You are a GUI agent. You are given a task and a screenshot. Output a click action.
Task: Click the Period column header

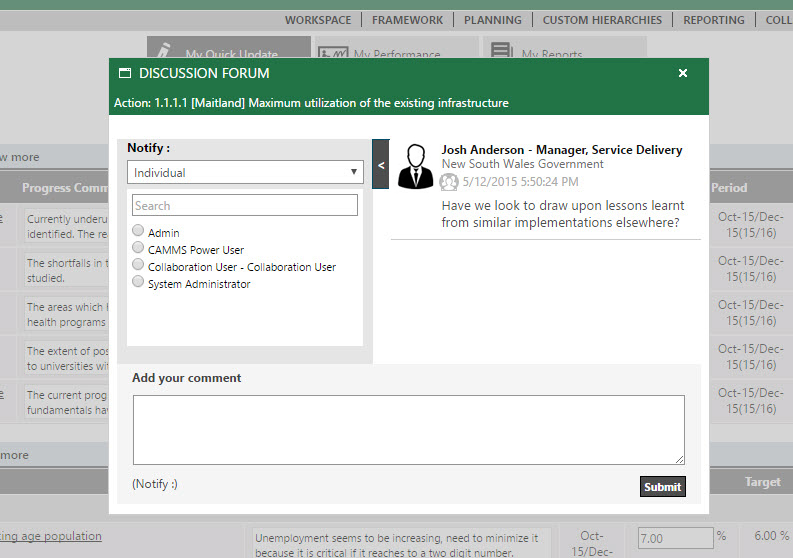coord(729,188)
